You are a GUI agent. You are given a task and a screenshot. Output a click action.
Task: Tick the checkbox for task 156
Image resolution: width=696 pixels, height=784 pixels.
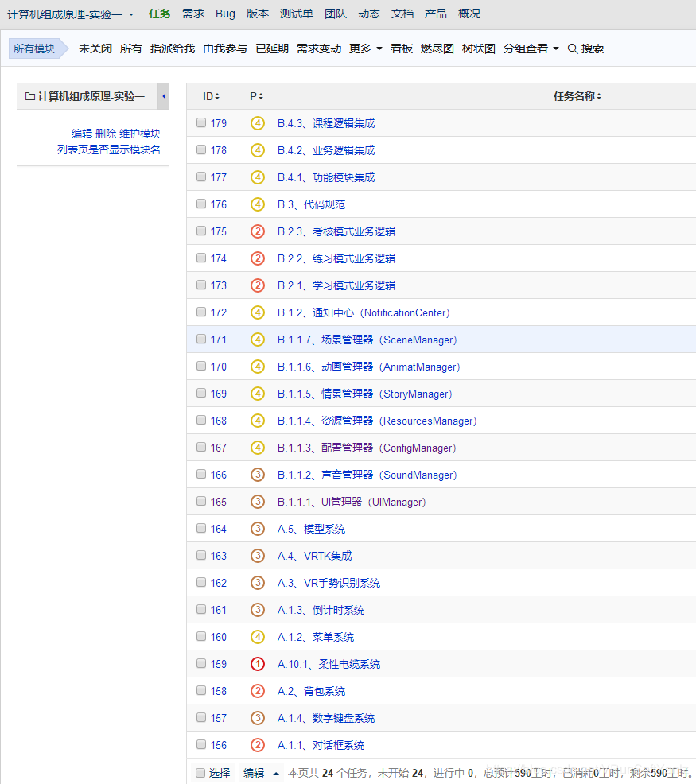201,744
